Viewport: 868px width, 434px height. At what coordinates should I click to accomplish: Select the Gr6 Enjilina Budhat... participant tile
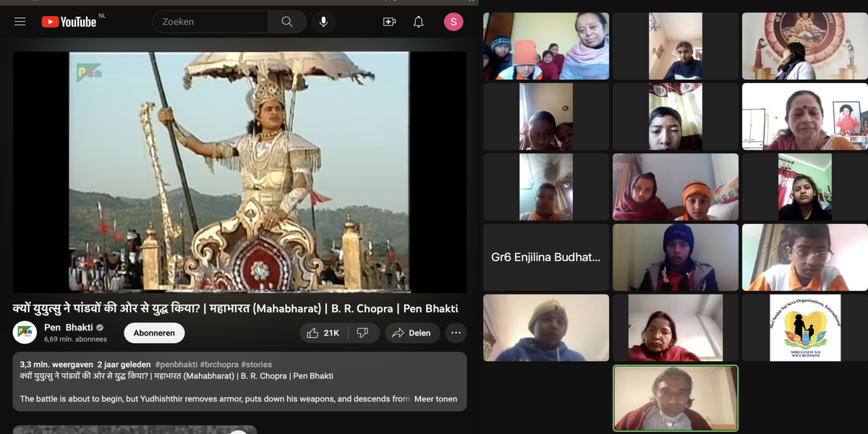(546, 258)
